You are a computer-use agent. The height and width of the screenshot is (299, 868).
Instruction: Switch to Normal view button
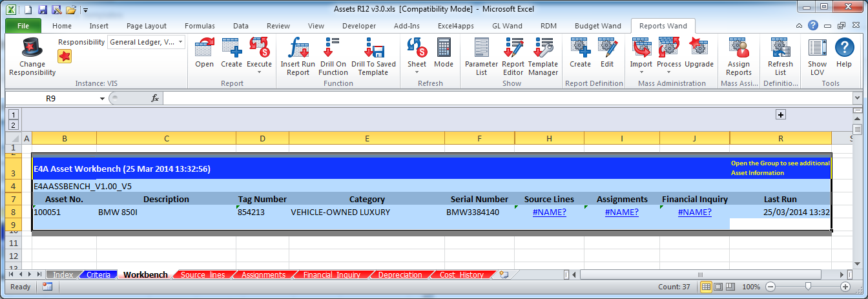point(707,287)
